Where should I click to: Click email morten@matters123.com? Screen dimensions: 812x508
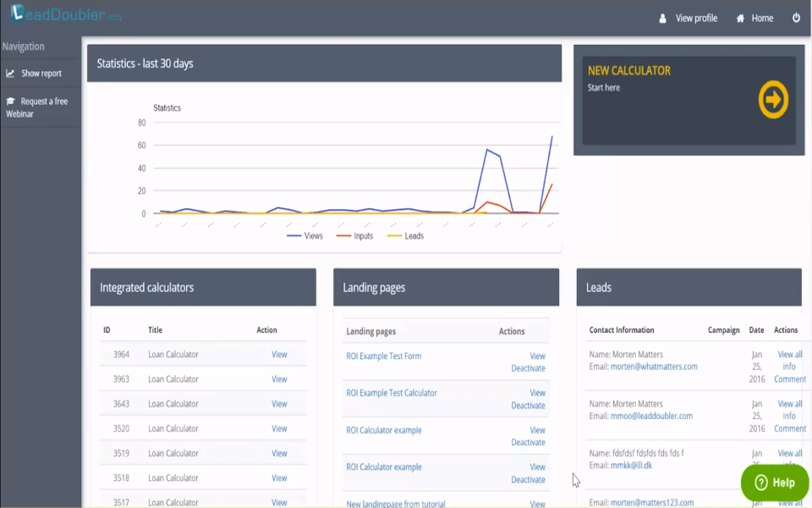(652, 502)
